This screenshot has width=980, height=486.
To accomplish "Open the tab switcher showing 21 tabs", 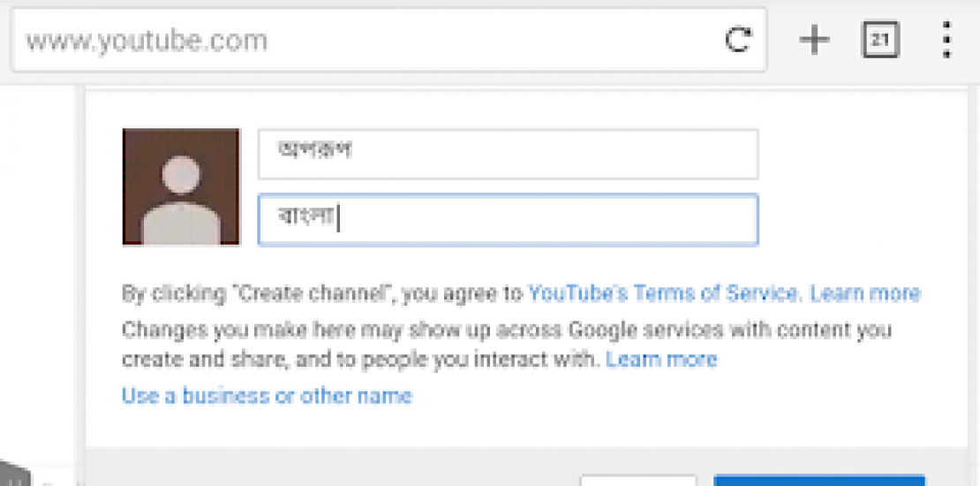I will (879, 41).
